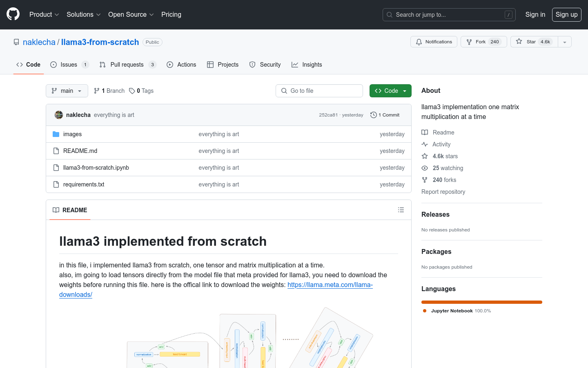Click the requirements.txt file icon
Screen dimensions: 588x368
coord(56,184)
